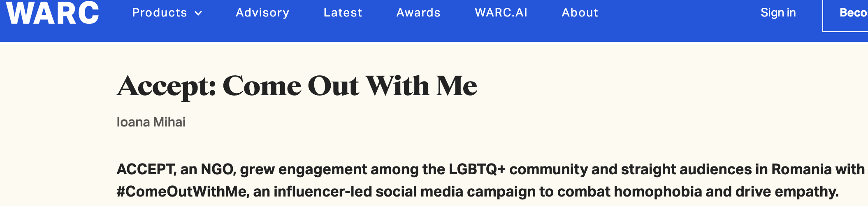Click 'ACCEPT,' at the start of the summary
The height and width of the screenshot is (206, 868).
pyautogui.click(x=146, y=169)
